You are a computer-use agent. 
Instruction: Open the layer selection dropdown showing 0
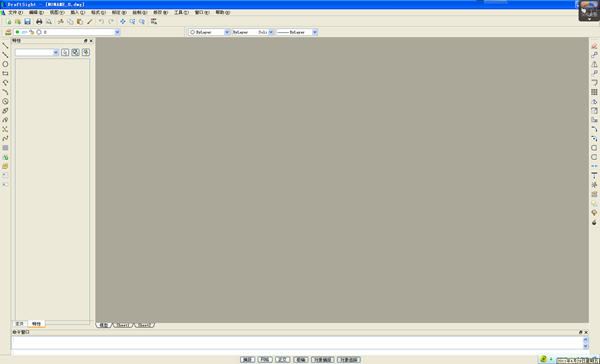[x=67, y=33]
